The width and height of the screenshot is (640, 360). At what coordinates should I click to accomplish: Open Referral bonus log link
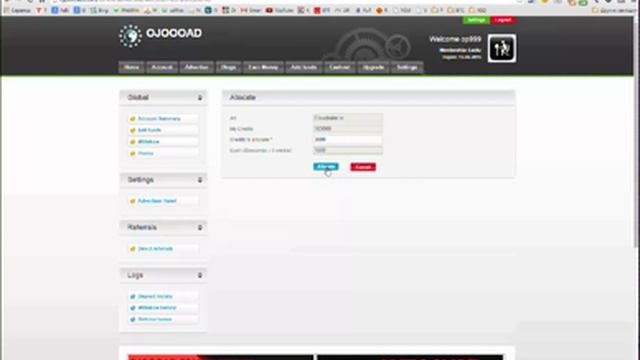click(155, 319)
